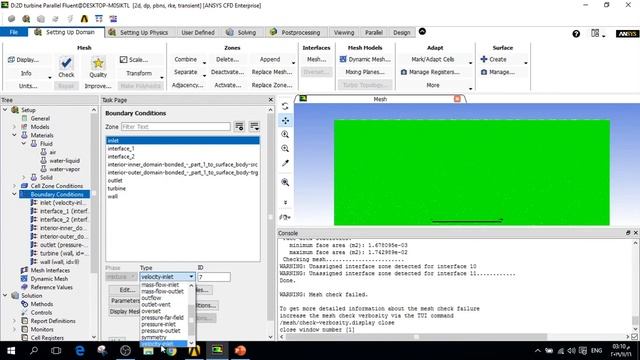Open Microsoft Edge from the taskbar
640x360 pixels.
[x=80, y=350]
